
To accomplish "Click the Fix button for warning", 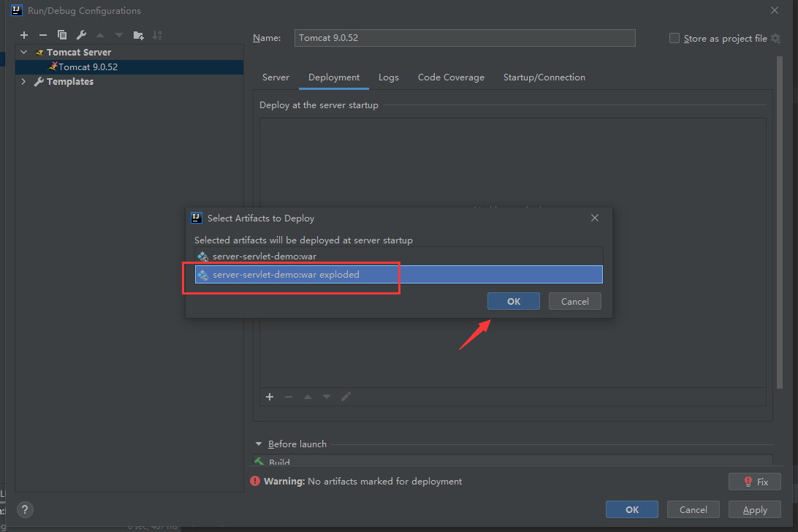I will pyautogui.click(x=754, y=482).
